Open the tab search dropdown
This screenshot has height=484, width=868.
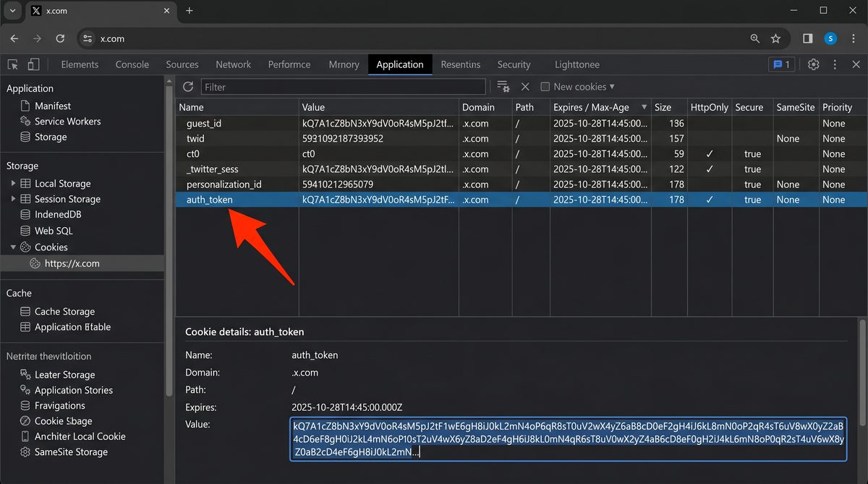coord(12,11)
